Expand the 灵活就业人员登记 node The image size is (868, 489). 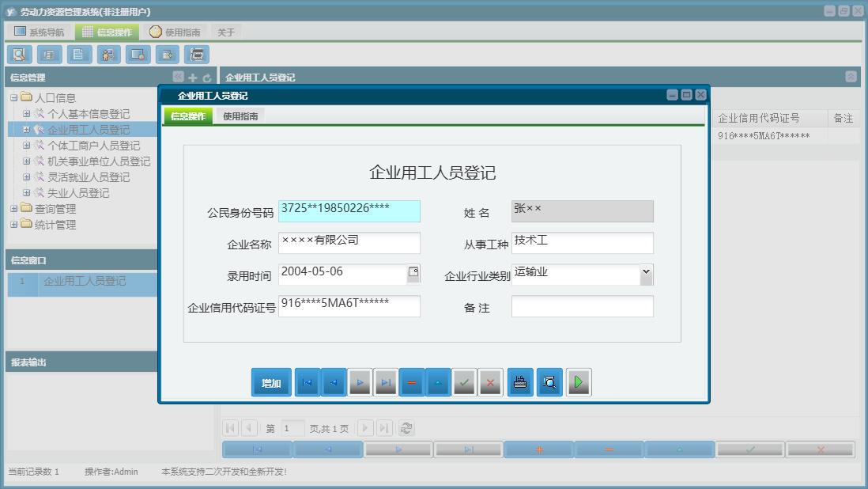tap(26, 176)
